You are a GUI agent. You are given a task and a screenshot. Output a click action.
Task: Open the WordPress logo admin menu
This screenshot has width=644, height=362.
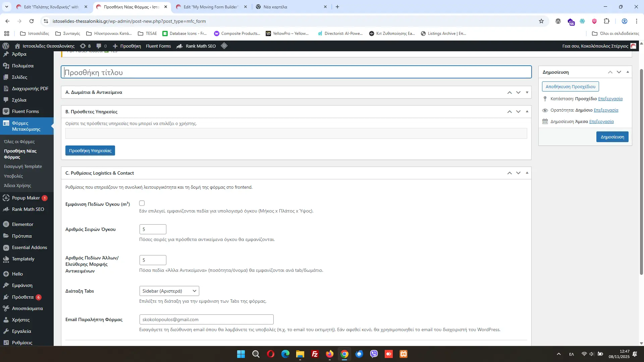pyautogui.click(x=6, y=46)
